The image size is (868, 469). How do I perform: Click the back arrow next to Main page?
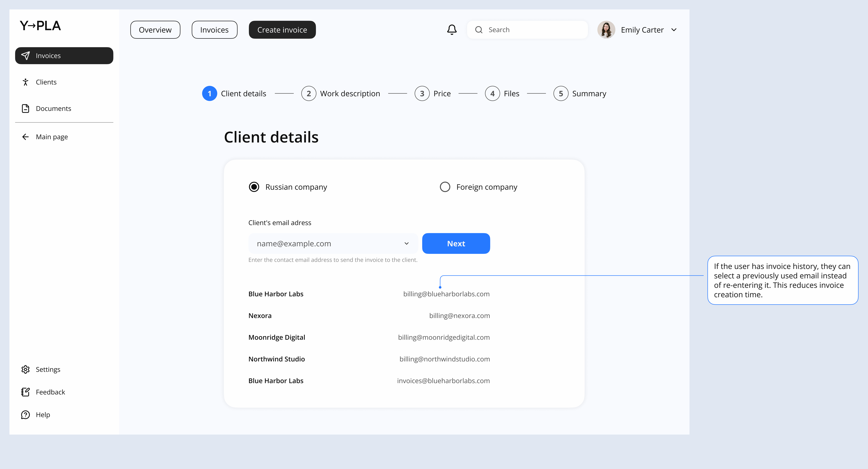click(26, 137)
